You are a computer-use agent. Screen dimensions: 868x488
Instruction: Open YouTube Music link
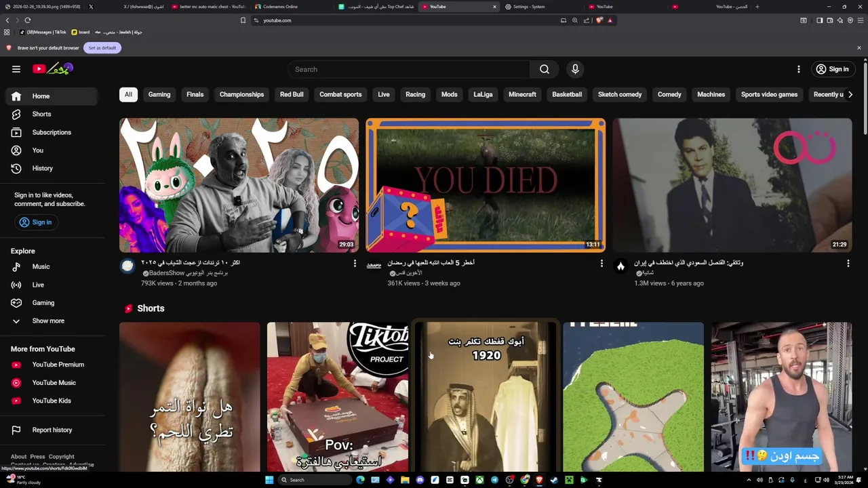pyautogui.click(x=53, y=383)
